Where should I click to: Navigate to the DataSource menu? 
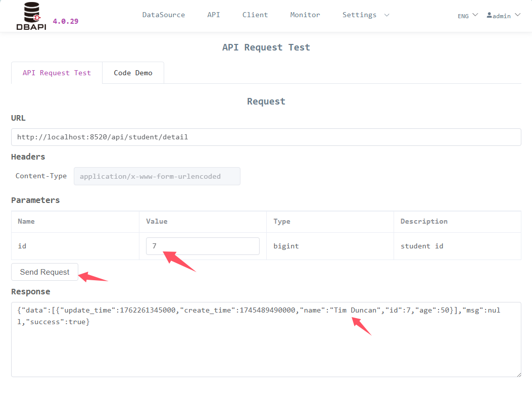[x=163, y=15]
